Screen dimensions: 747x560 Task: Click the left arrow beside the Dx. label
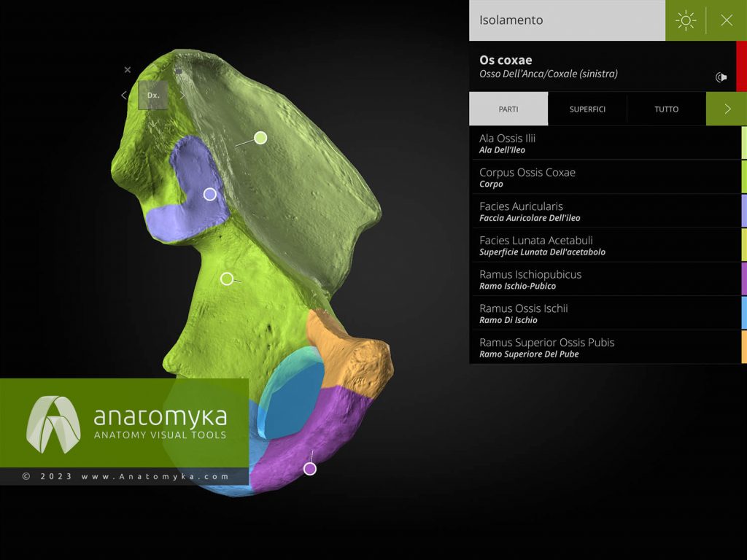click(123, 95)
